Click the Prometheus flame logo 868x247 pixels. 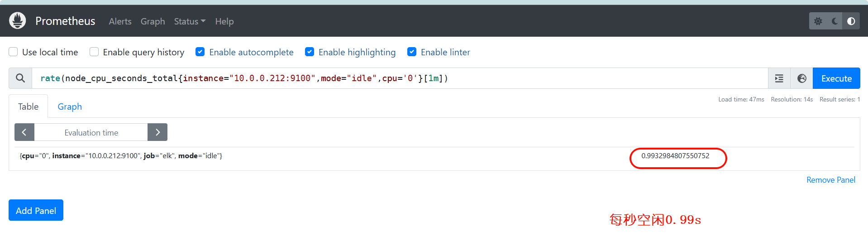18,21
